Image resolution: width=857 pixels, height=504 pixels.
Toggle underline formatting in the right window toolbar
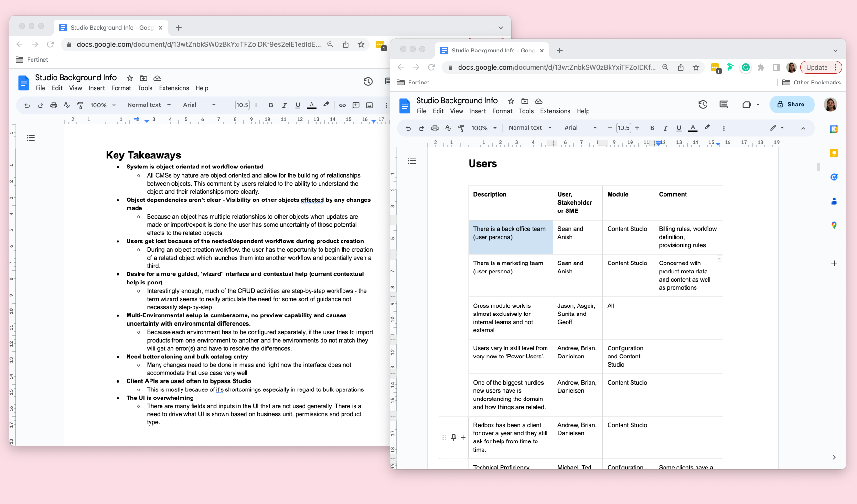click(x=679, y=128)
